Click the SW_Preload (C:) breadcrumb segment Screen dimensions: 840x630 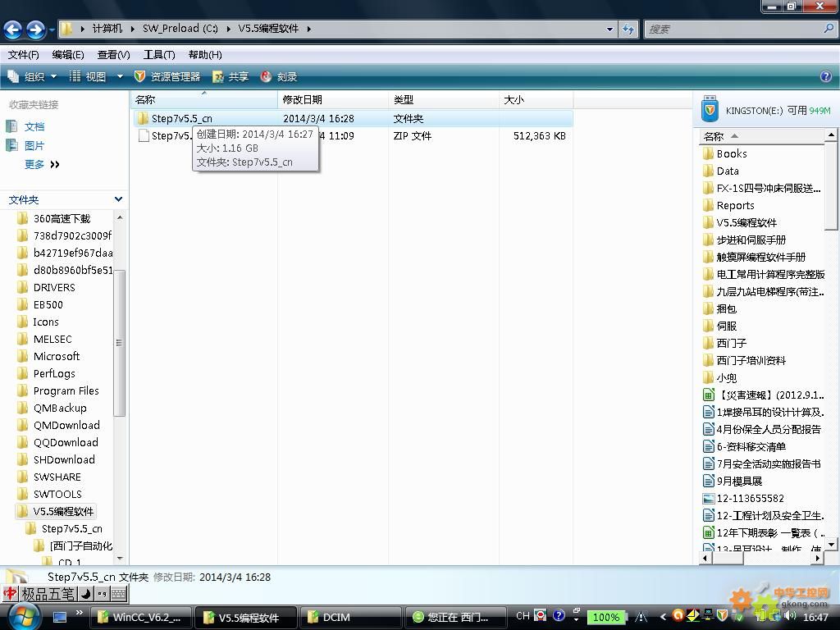tap(180, 29)
